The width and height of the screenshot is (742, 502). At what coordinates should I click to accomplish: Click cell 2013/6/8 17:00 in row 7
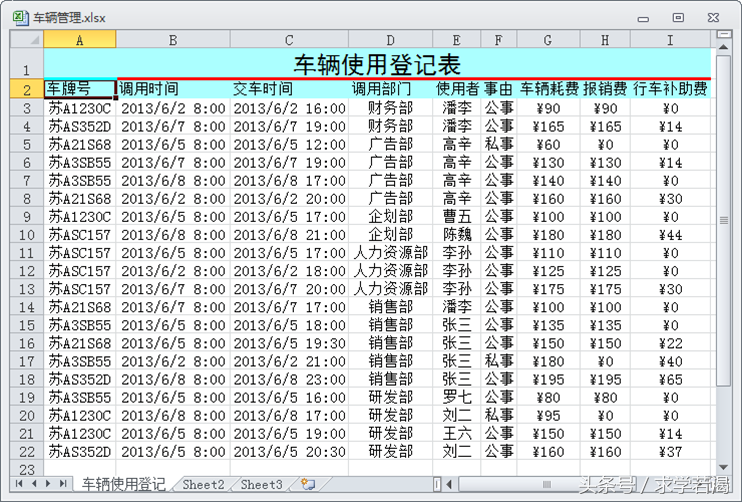click(x=289, y=181)
